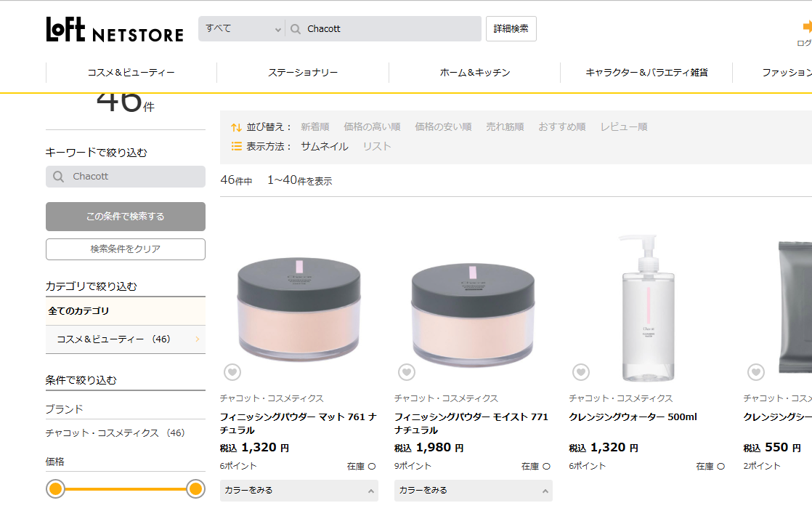
Task: Favorite フィニッシングパウダー モイスト 771 with heart icon
Action: (x=407, y=371)
